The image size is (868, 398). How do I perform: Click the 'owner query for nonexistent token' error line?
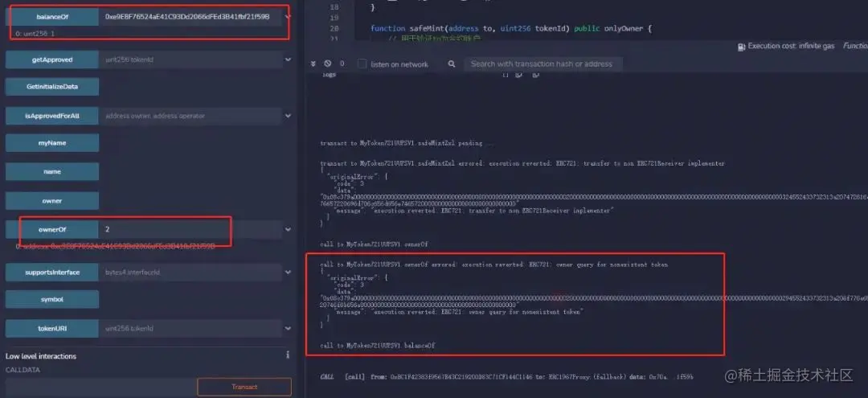(493, 265)
